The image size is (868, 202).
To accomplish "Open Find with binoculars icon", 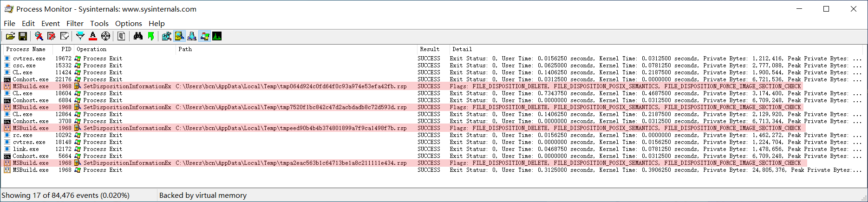I will pos(138,36).
